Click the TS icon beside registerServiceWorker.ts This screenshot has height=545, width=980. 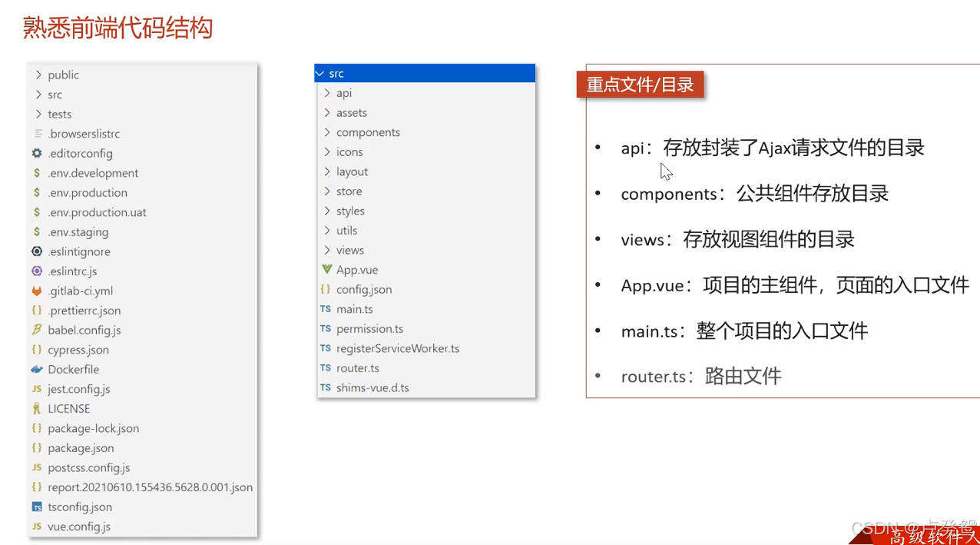[x=326, y=348]
